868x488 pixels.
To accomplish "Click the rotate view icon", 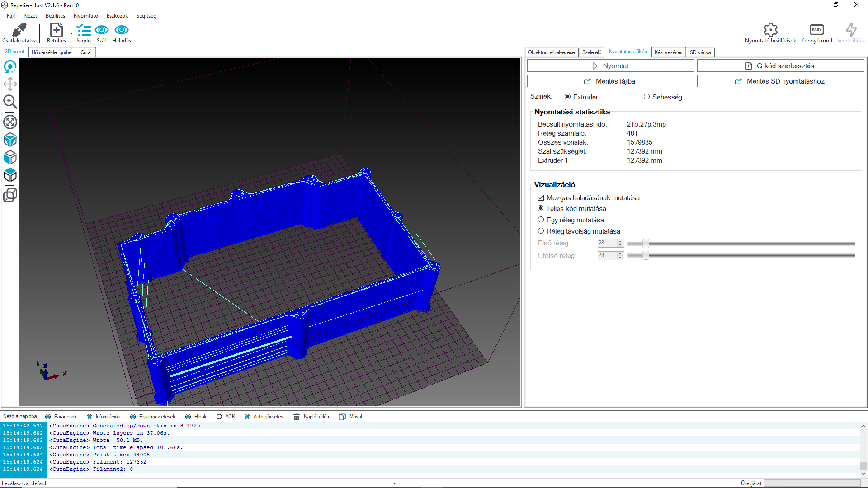I will pos(10,67).
